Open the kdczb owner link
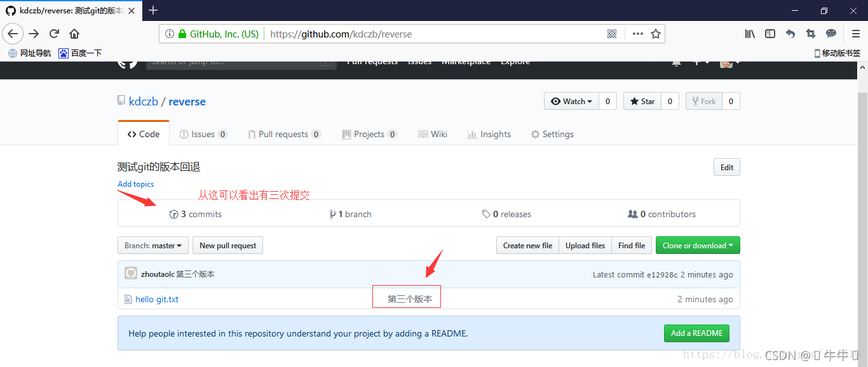The width and height of the screenshot is (868, 367). [144, 102]
